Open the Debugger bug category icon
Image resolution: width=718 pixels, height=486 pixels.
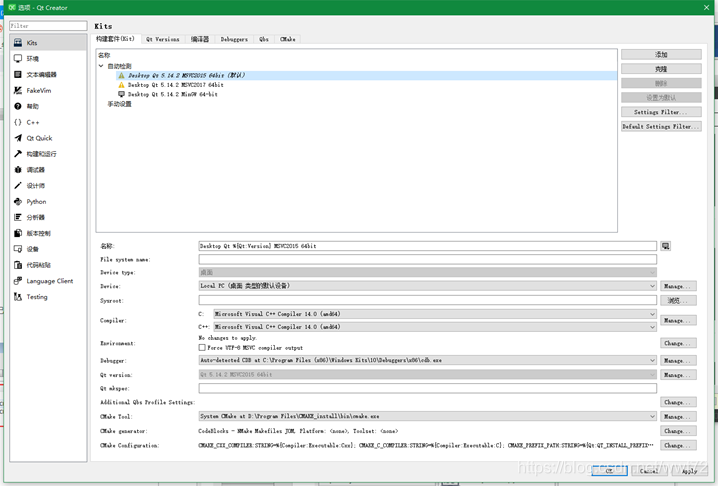tap(18, 169)
